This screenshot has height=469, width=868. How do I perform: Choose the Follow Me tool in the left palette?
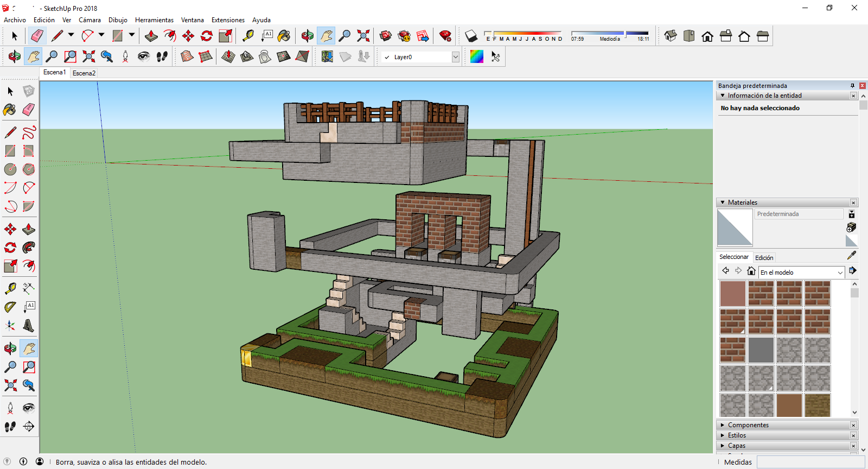pyautogui.click(x=29, y=248)
